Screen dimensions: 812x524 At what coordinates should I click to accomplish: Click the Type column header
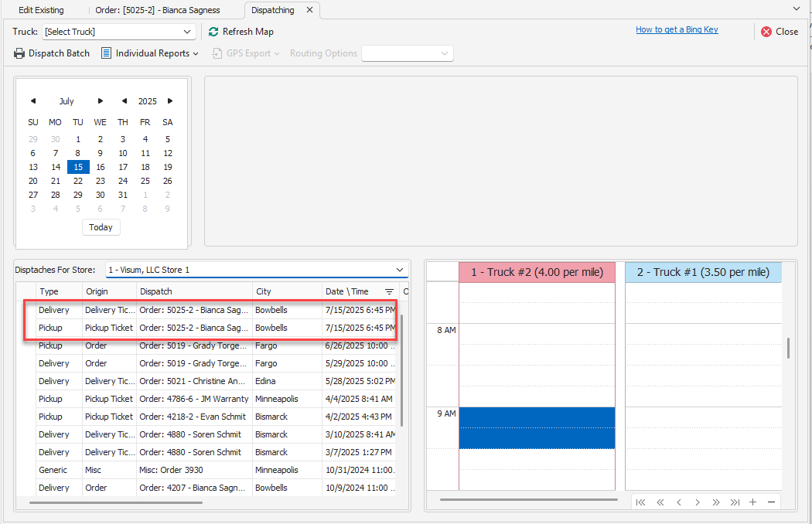(59, 291)
